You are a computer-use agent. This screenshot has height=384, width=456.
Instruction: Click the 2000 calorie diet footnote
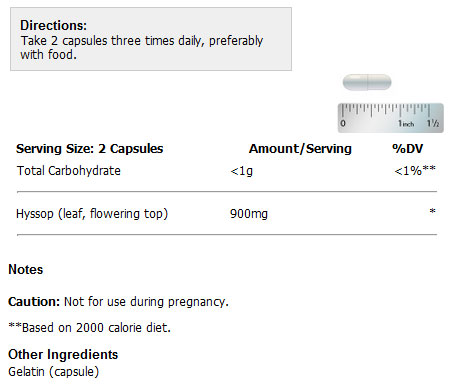tap(89, 328)
